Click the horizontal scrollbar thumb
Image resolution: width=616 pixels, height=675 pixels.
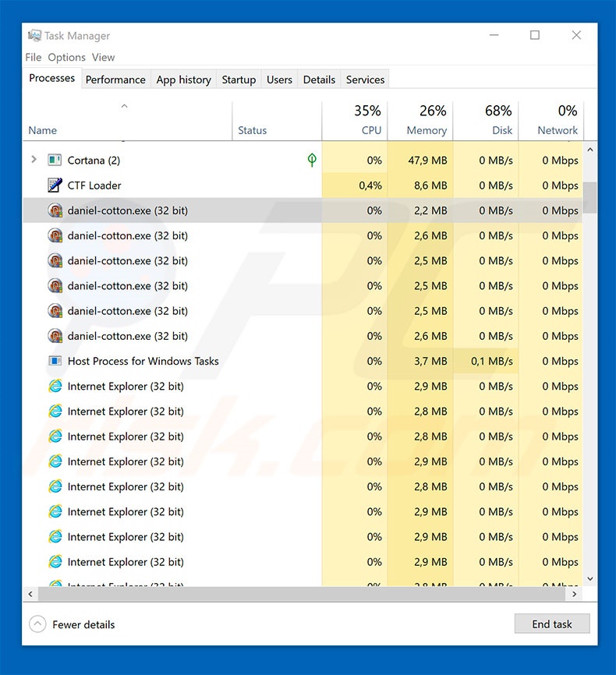(302, 594)
